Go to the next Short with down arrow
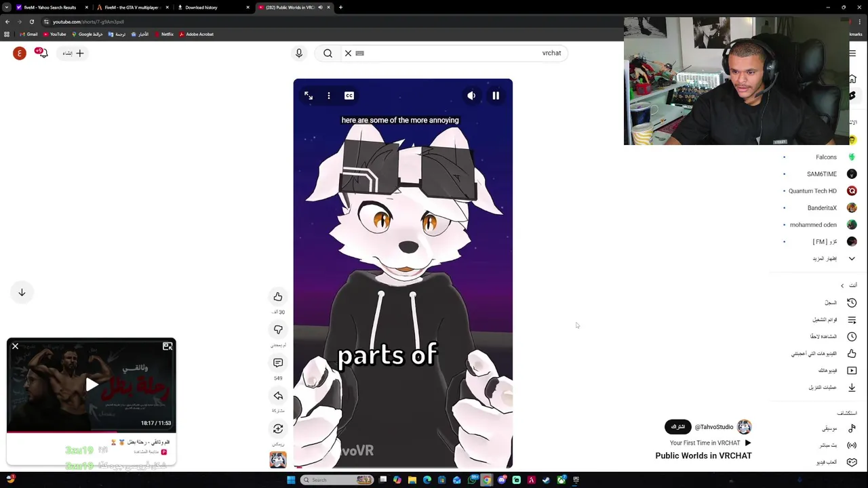868x488 pixels. click(x=22, y=292)
